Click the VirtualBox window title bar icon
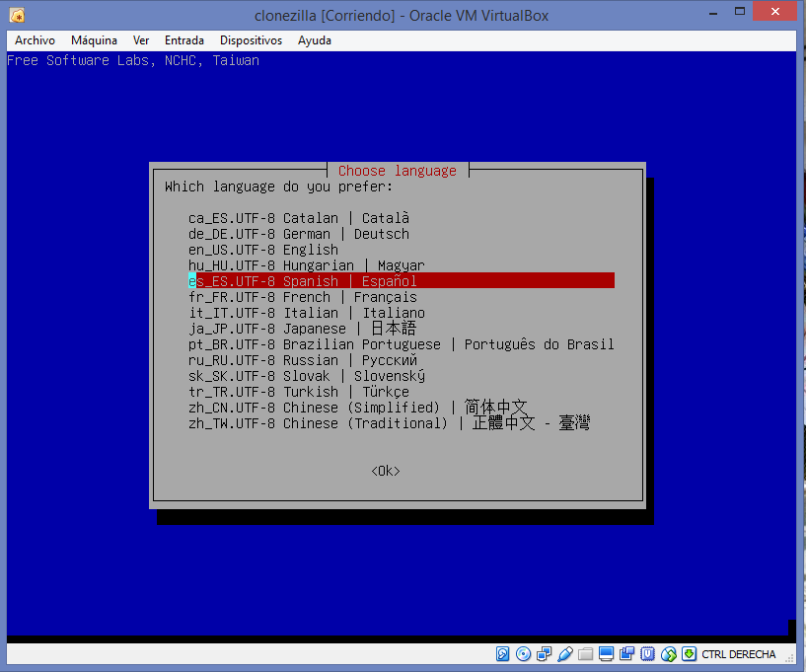The image size is (806, 672). [x=17, y=15]
